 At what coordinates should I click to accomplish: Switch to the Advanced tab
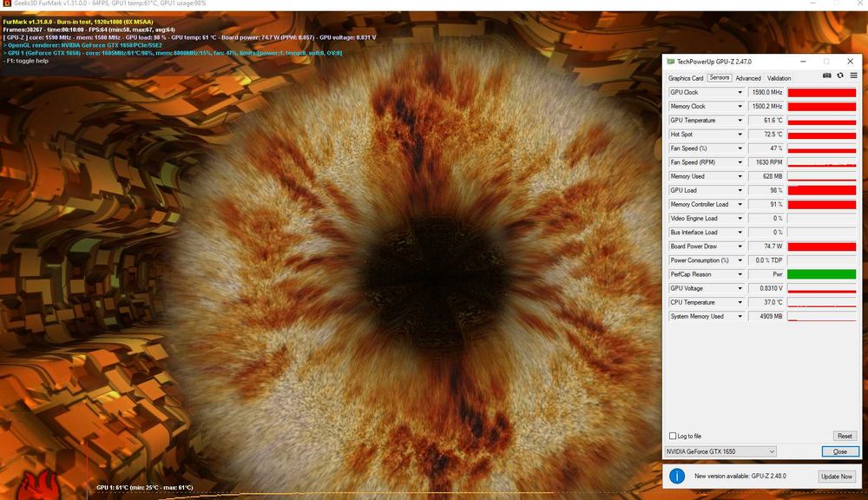748,78
